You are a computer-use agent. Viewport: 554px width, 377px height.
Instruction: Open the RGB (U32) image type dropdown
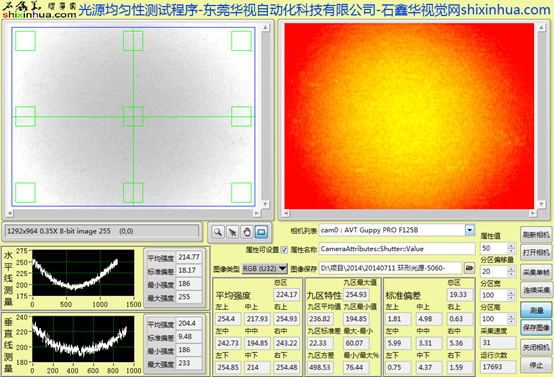265,269
